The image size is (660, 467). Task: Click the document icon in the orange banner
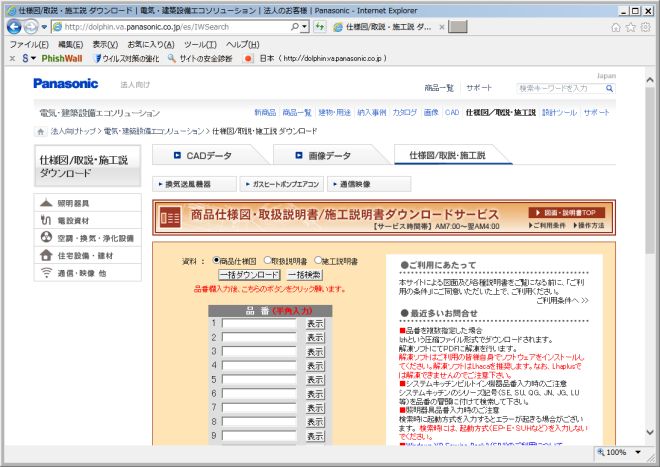170,217
